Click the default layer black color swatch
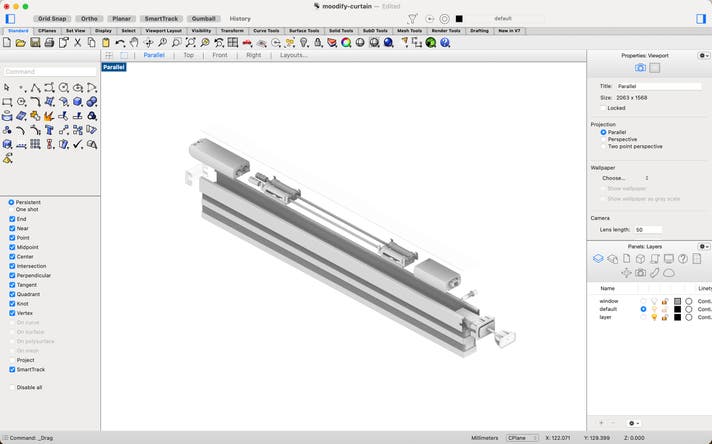The width and height of the screenshot is (712, 444). tap(677, 309)
